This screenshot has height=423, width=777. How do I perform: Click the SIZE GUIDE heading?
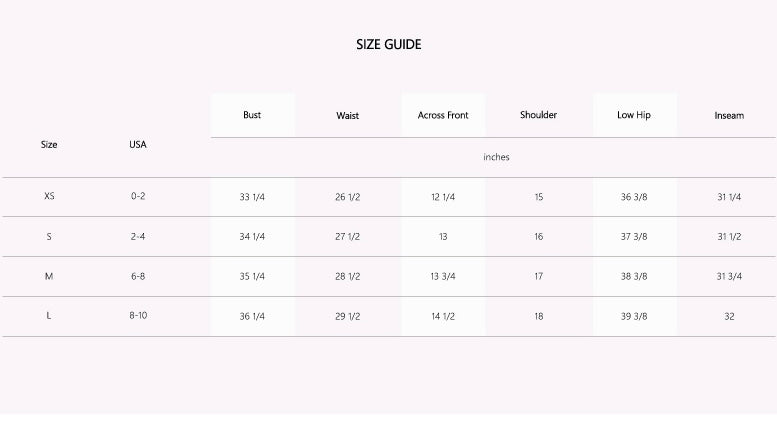pyautogui.click(x=388, y=45)
